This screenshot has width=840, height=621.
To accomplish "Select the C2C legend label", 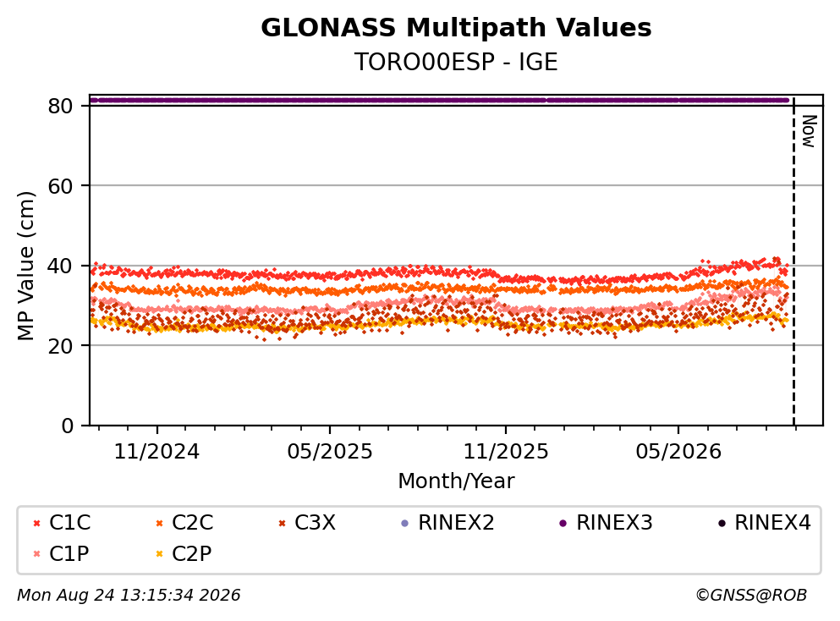I will [192, 522].
